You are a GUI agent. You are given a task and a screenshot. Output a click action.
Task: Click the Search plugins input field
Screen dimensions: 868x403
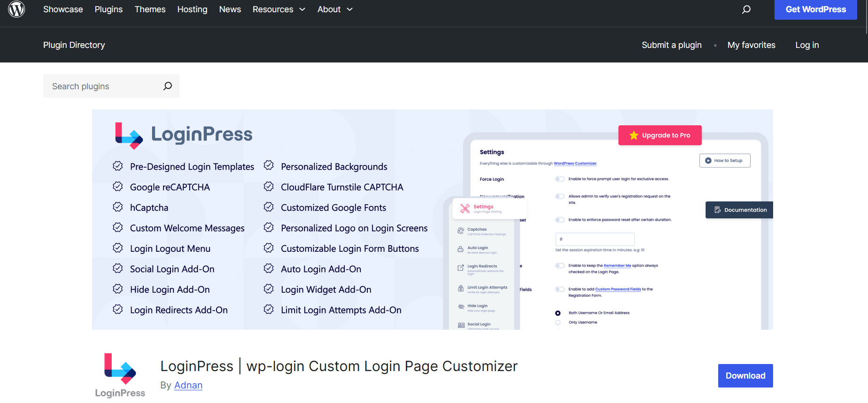point(111,86)
